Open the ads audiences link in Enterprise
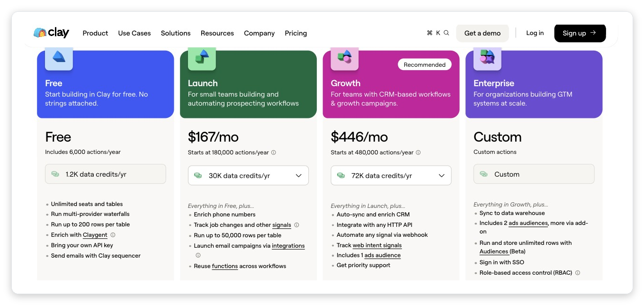644x305 pixels. (x=528, y=223)
